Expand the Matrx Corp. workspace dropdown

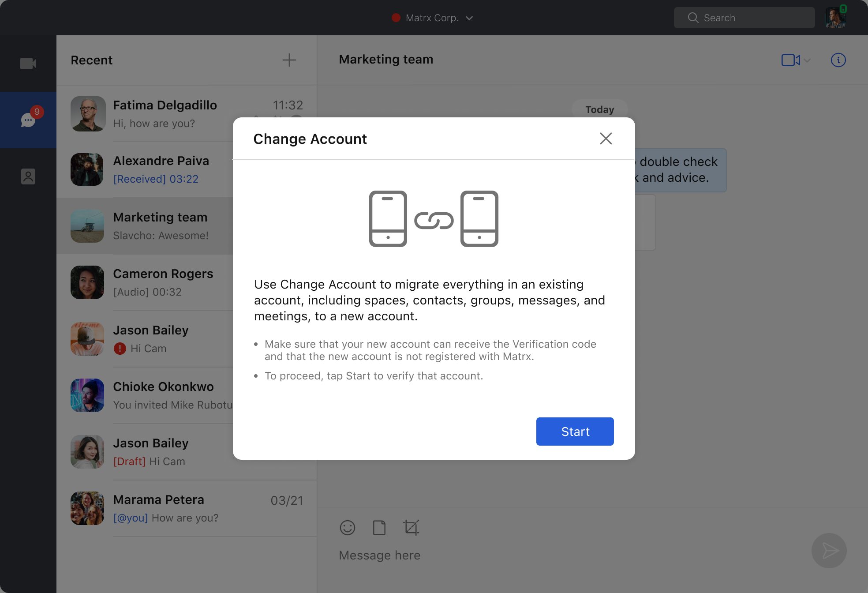pos(469,18)
